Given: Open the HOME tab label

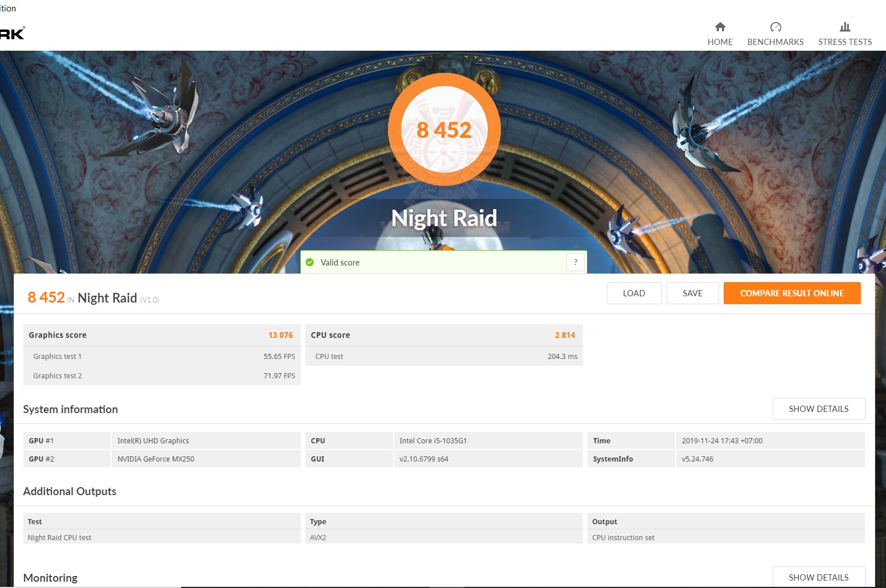Looking at the screenshot, I should [x=720, y=42].
